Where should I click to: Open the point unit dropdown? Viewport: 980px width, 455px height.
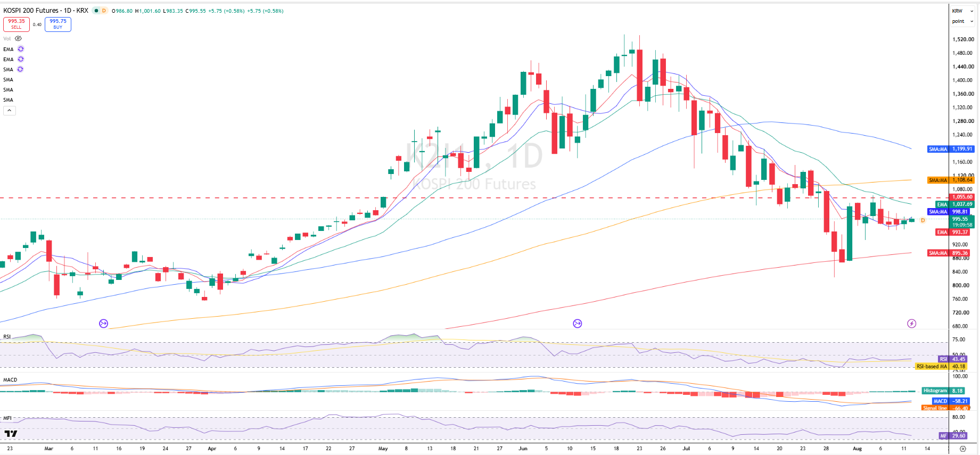pos(962,21)
